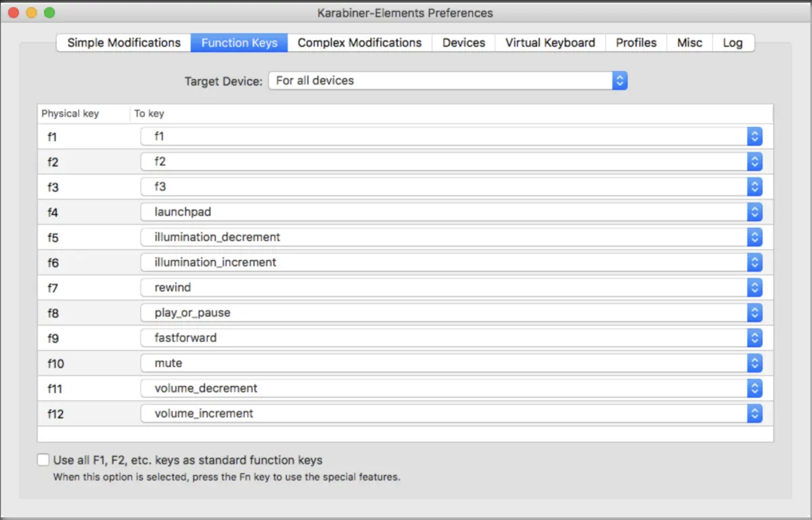Open the Complex Modifications tab
The height and width of the screenshot is (520, 812).
click(x=359, y=43)
